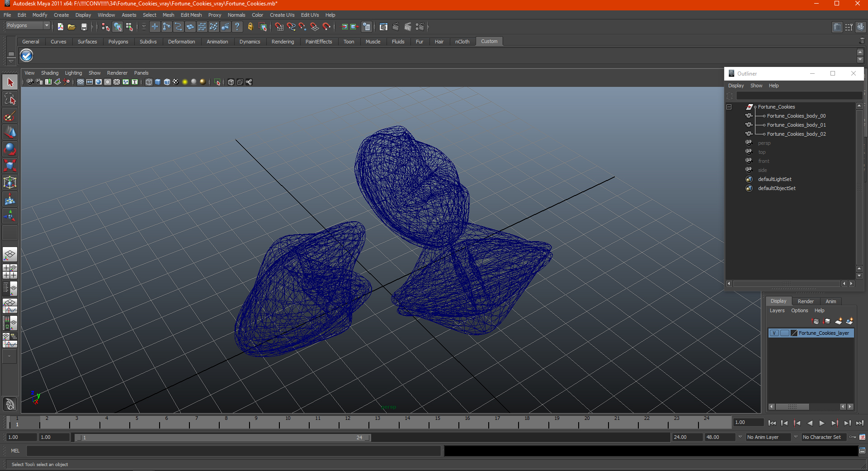Image resolution: width=868 pixels, height=471 pixels.
Task: Open a scene with folder icon
Action: (x=71, y=27)
